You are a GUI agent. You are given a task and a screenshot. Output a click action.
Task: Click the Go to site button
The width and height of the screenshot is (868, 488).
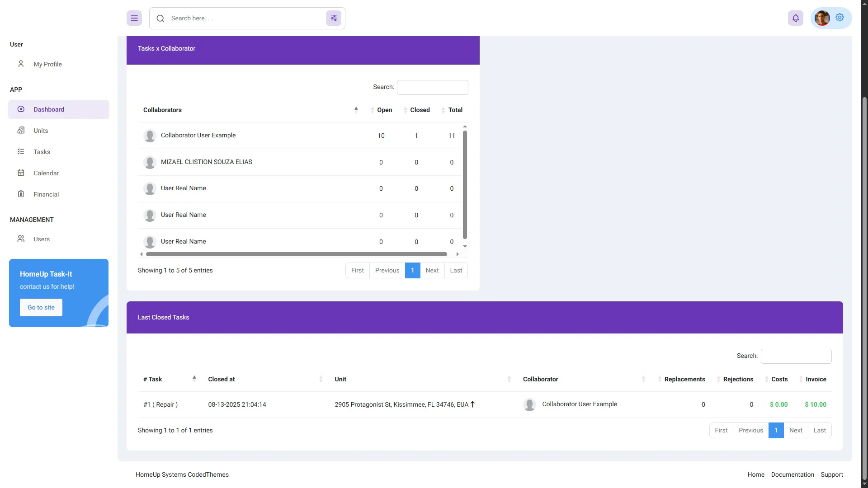point(41,307)
